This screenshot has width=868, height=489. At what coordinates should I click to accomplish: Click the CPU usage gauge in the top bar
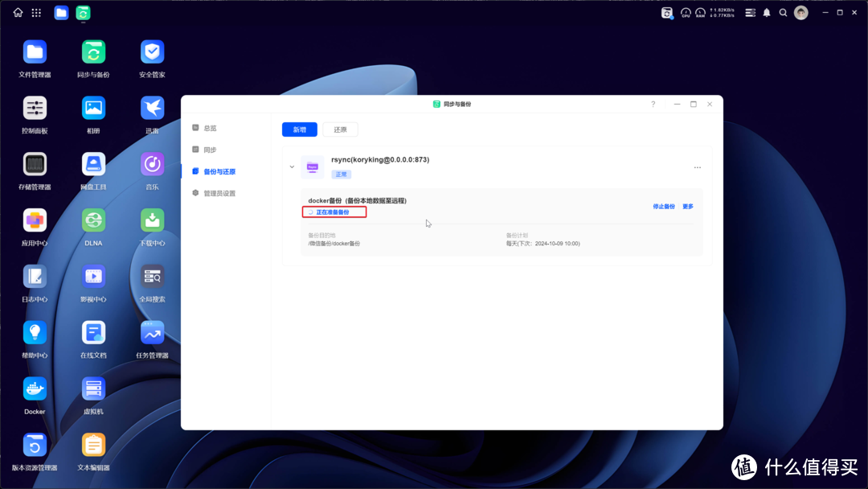point(686,12)
